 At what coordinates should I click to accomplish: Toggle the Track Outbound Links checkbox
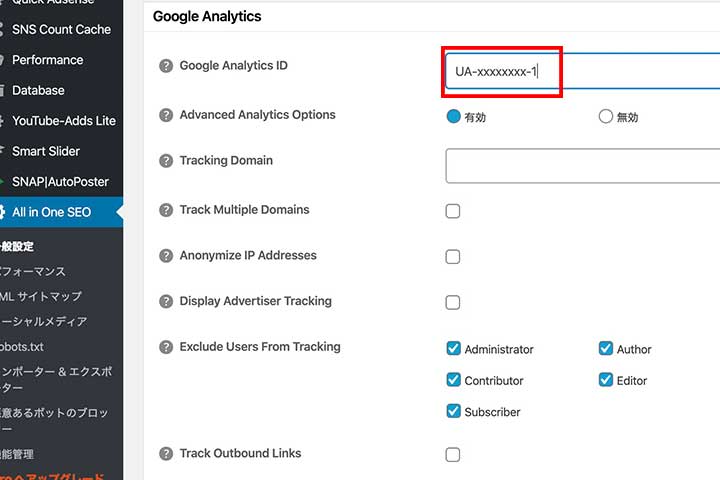pos(453,455)
